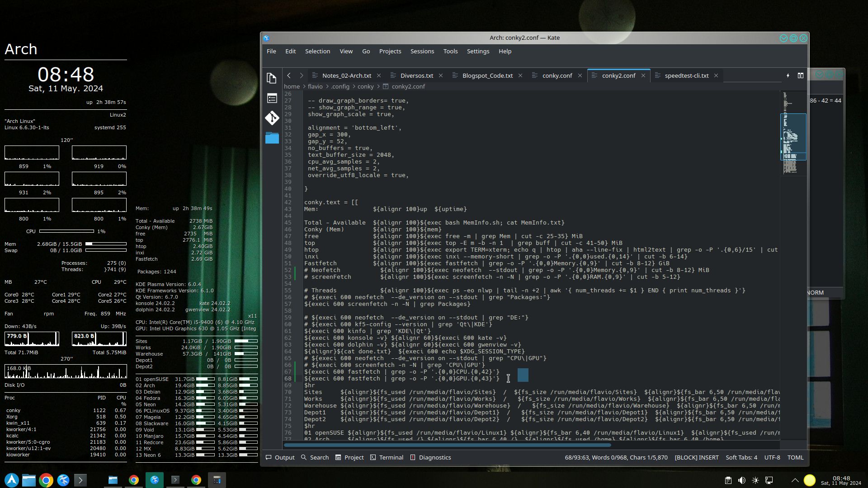This screenshot has width=868, height=488.
Task: Toggle the Project panel in bottom bar
Action: point(349,458)
